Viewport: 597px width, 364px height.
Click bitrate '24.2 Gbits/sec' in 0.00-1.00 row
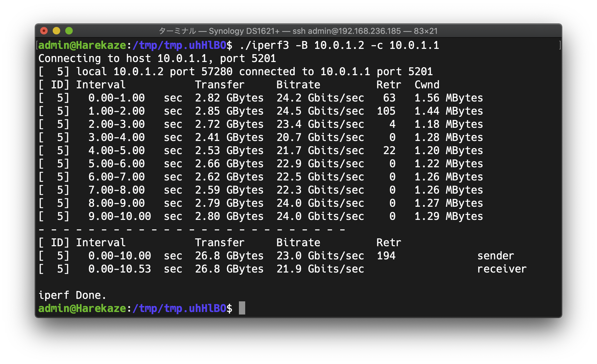coord(320,98)
